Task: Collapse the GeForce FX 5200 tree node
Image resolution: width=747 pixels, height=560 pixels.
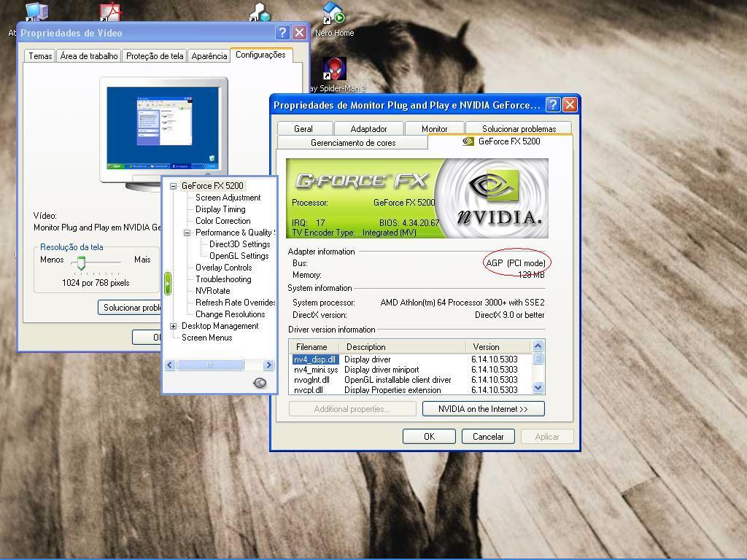Action: point(174,186)
